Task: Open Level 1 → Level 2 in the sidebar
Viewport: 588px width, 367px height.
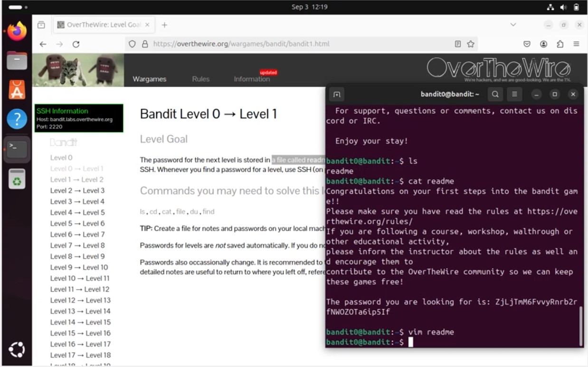Action: coord(77,179)
